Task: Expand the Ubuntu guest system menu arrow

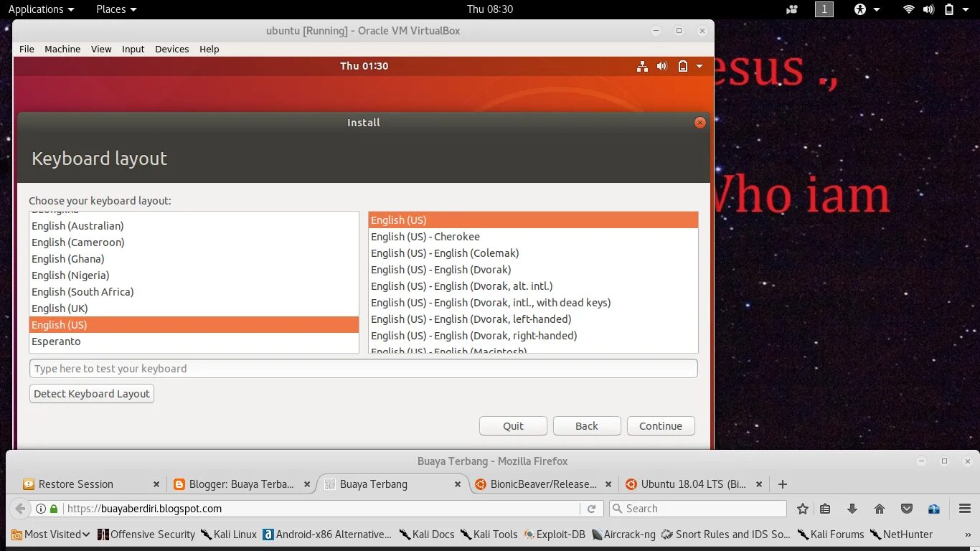Action: click(x=699, y=66)
